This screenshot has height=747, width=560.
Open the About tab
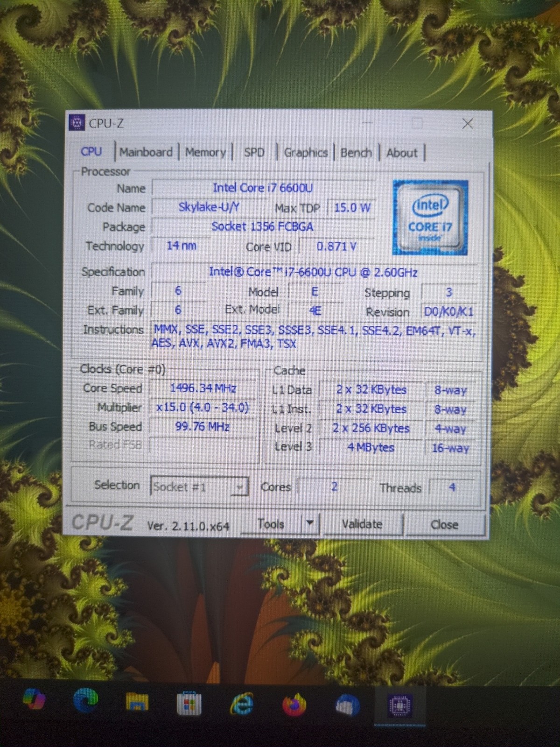pos(402,153)
